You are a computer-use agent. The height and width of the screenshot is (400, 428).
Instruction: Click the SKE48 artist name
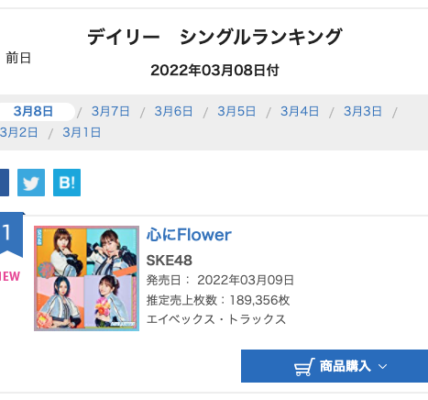pyautogui.click(x=169, y=260)
